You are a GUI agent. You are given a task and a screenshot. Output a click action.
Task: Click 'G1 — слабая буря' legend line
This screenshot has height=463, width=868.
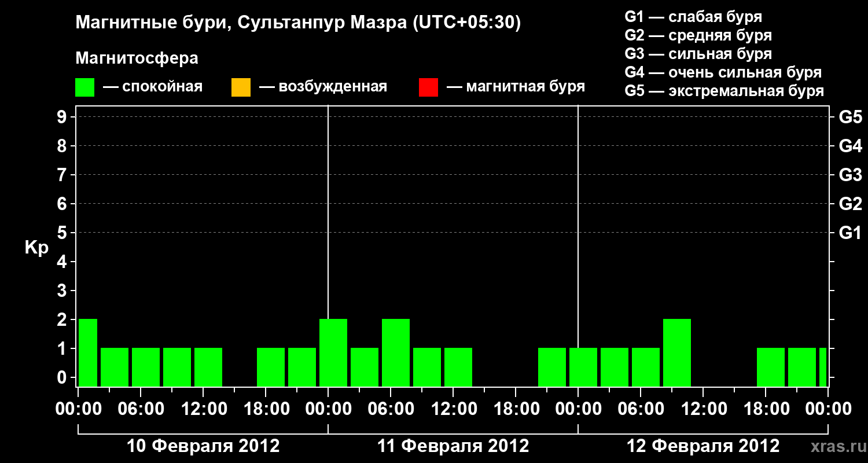tap(693, 17)
